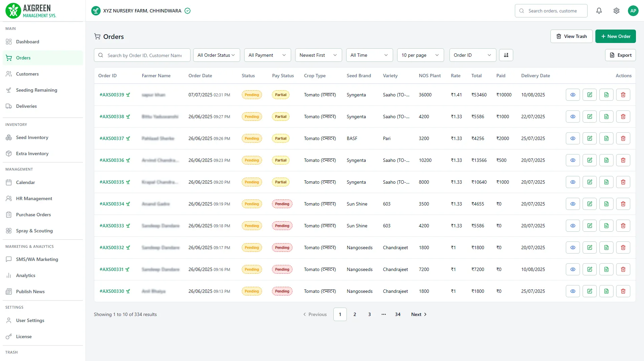Open the 10 per page dropdown
The image size is (644, 361).
point(420,55)
